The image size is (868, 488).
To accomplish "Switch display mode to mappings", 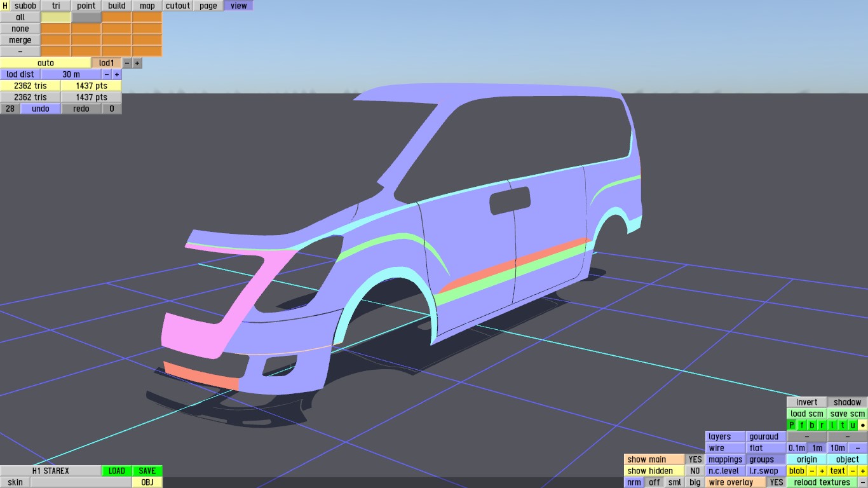I will 726,459.
